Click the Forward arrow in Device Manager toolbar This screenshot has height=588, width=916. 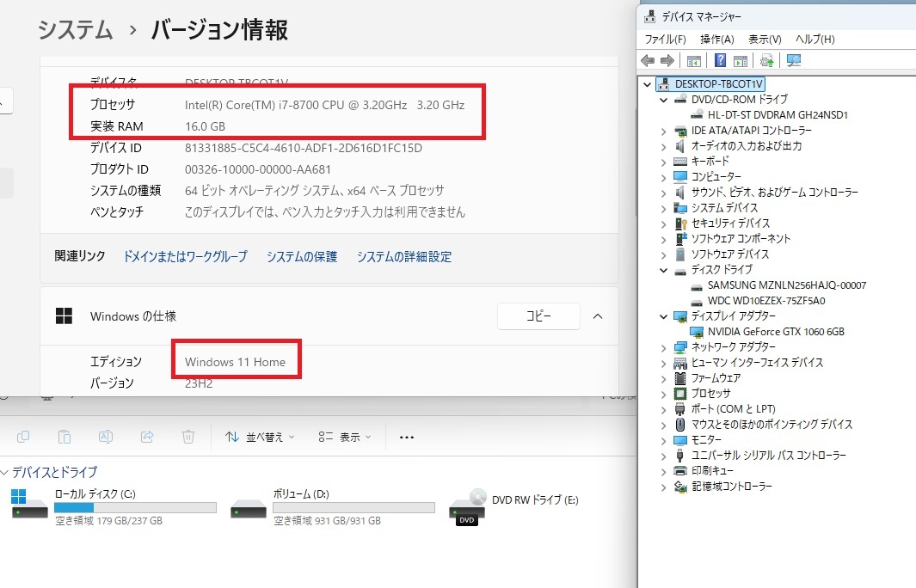click(x=667, y=60)
